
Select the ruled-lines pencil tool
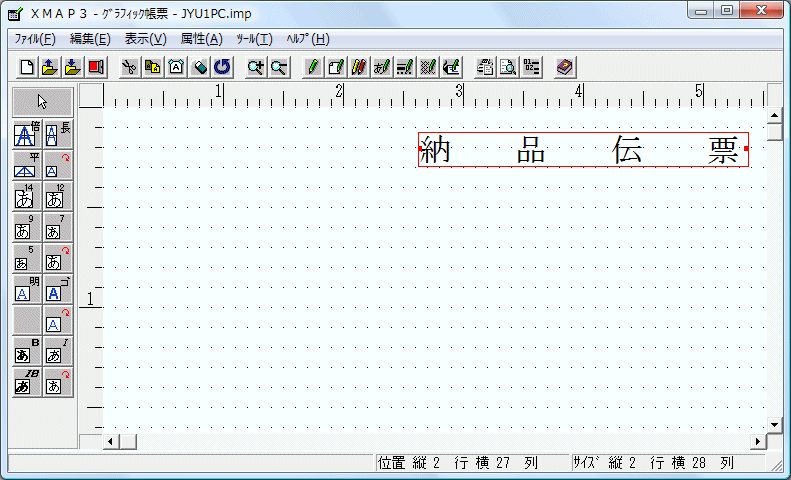(x=405, y=67)
